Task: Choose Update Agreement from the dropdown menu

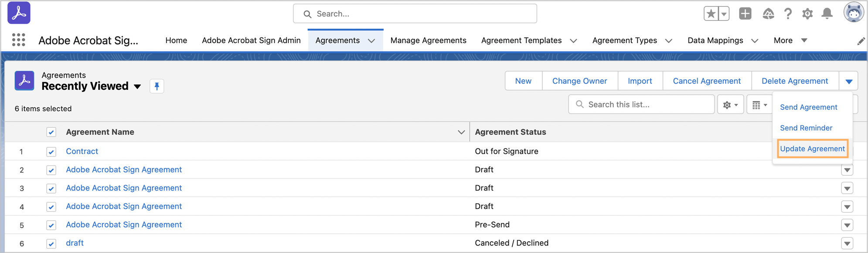Action: pos(812,149)
